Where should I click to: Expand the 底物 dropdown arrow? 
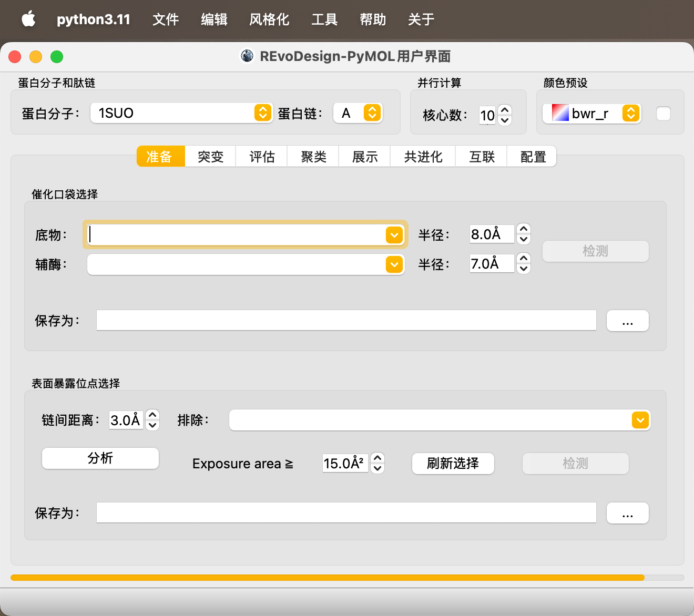click(x=394, y=235)
